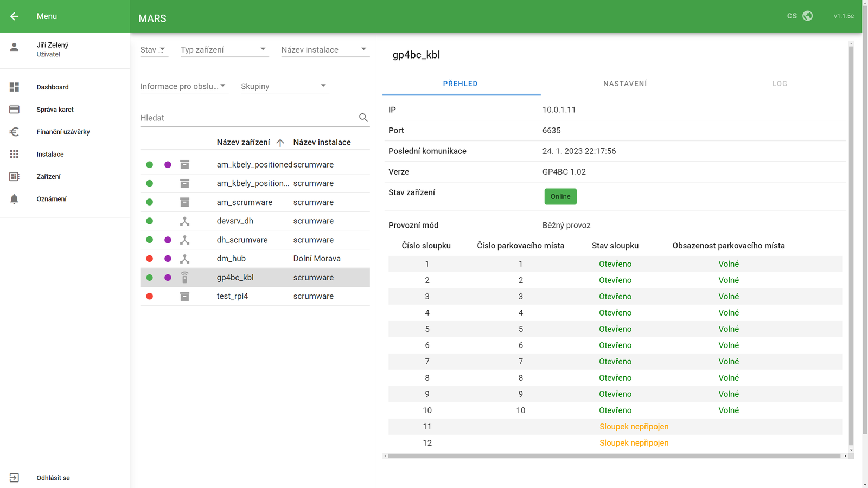Sort by Název zařízení column header

coord(244,143)
